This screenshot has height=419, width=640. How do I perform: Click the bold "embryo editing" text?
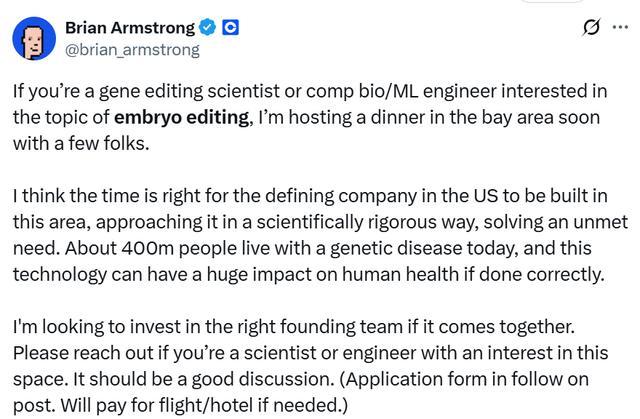[x=181, y=117]
